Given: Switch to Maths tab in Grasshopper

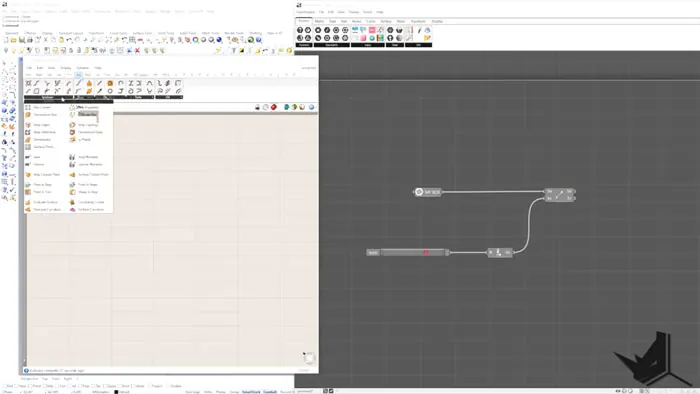Looking at the screenshot, I should point(319,21).
